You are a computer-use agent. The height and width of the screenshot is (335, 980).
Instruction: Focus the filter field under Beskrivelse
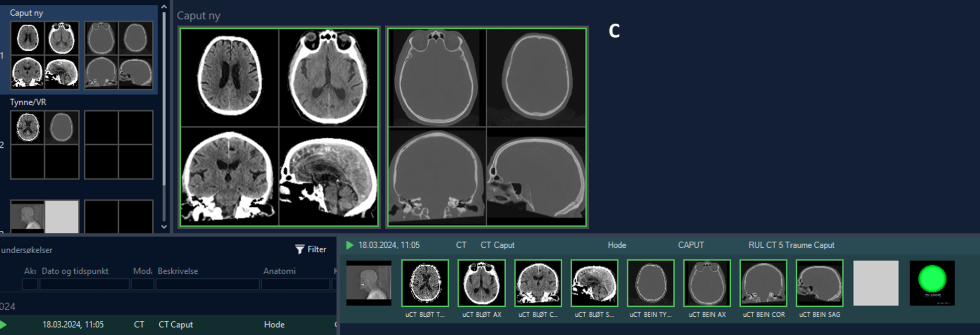pos(208,284)
